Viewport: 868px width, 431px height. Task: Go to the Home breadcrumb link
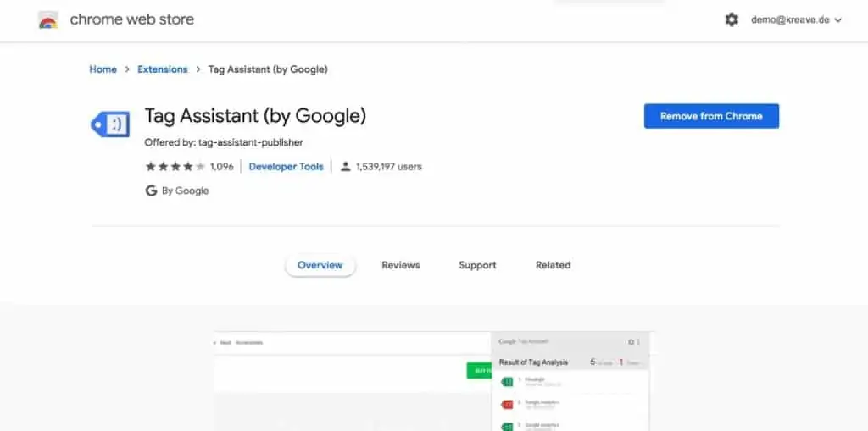pyautogui.click(x=103, y=69)
